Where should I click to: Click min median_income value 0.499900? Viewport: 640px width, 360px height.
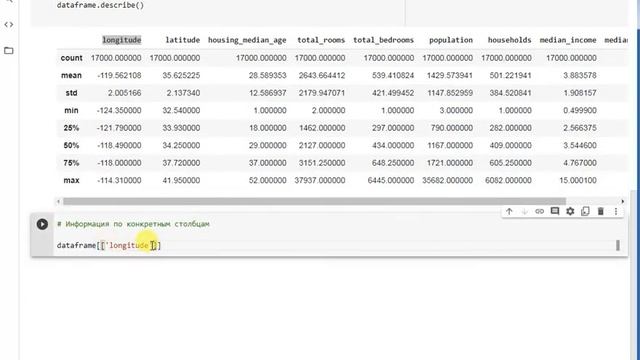[580, 111]
